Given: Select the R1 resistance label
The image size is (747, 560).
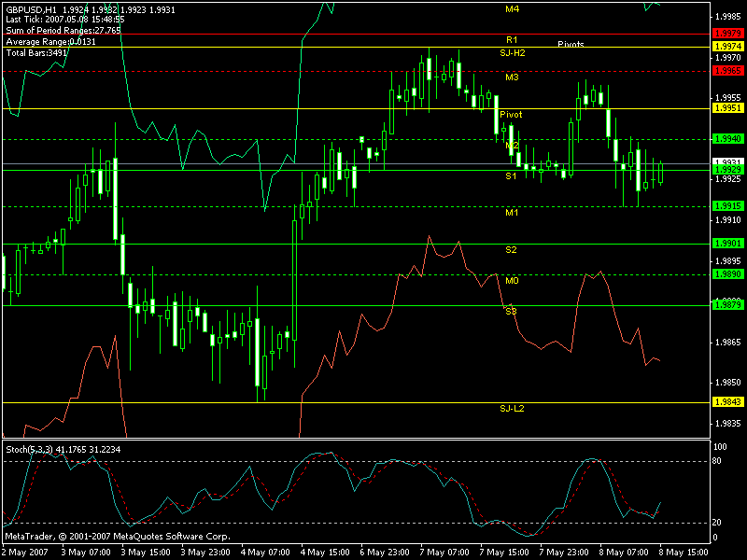Looking at the screenshot, I should click(512, 40).
